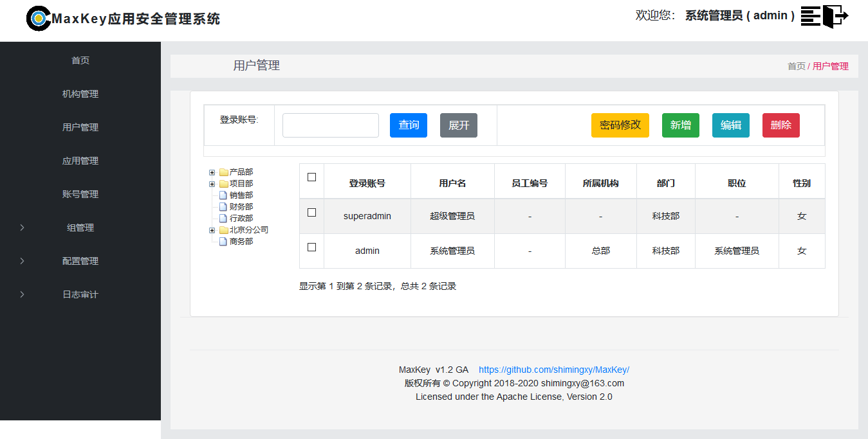This screenshot has height=439, width=868.
Task: Open the MaxKey GitHub link
Action: pos(553,370)
